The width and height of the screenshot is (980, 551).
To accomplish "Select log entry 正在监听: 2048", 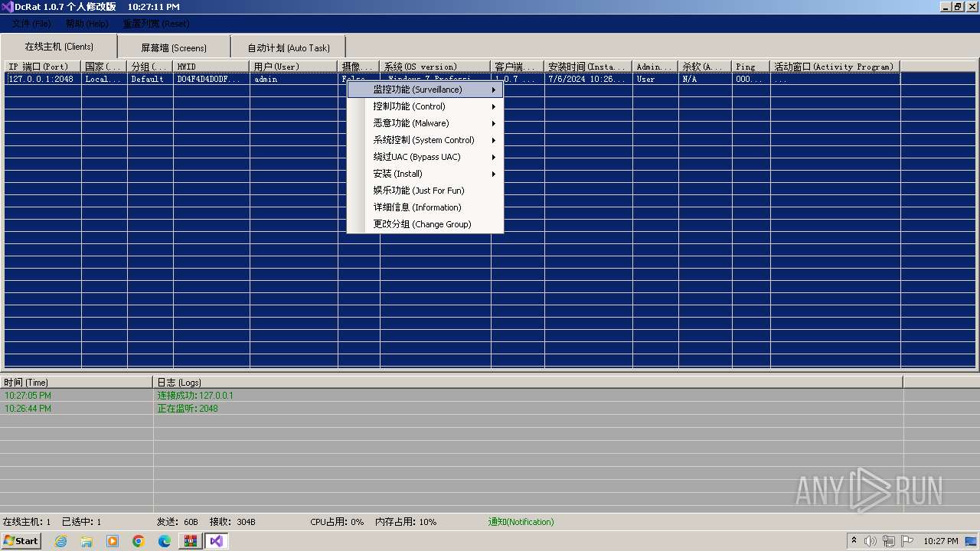I will tap(188, 409).
